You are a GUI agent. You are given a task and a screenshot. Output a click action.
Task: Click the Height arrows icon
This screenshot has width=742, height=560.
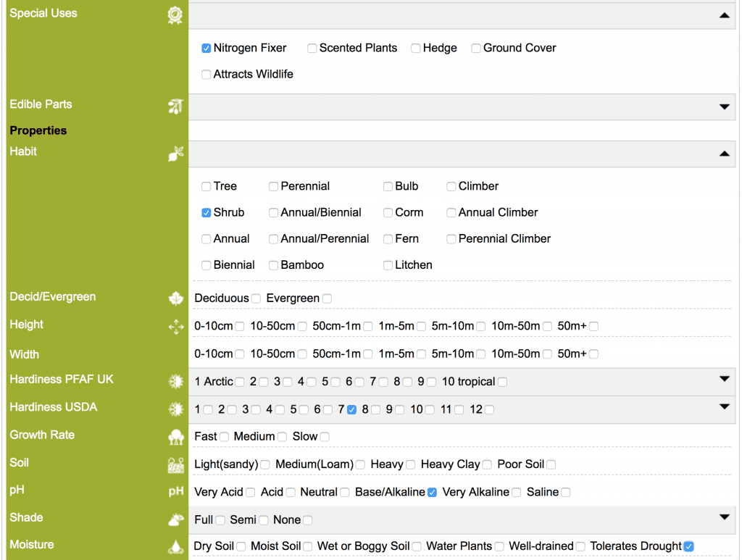(x=176, y=326)
